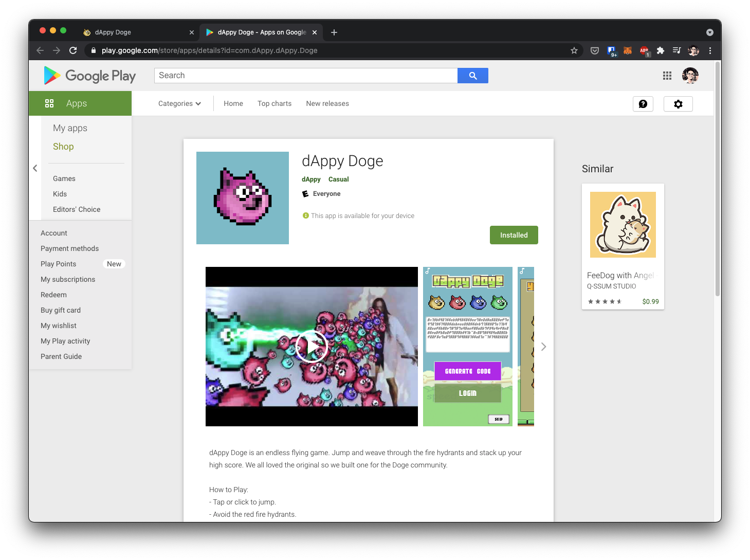Viewport: 750px width, 560px height.
Task: Open My apps in sidebar
Action: [x=70, y=128]
